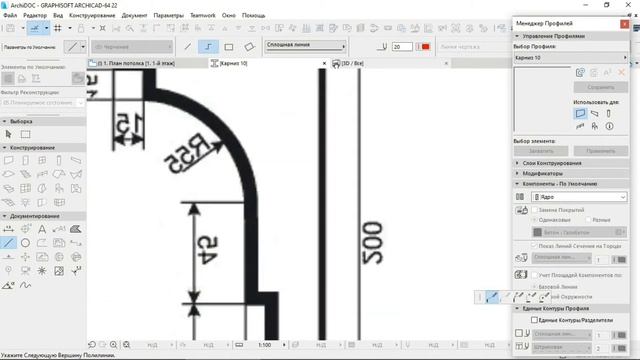The height and width of the screenshot is (360, 640).
Task: Click Захватить button
Action: point(541,151)
